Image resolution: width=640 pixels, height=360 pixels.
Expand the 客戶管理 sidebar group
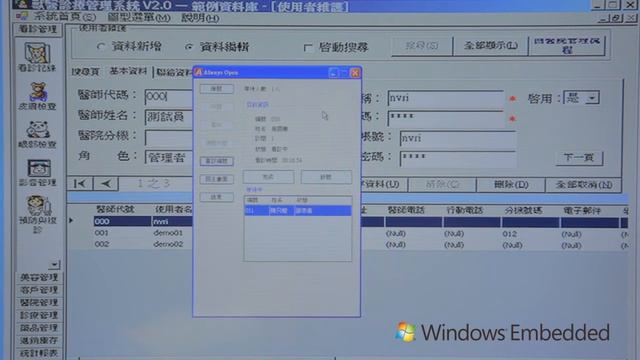tap(39, 290)
